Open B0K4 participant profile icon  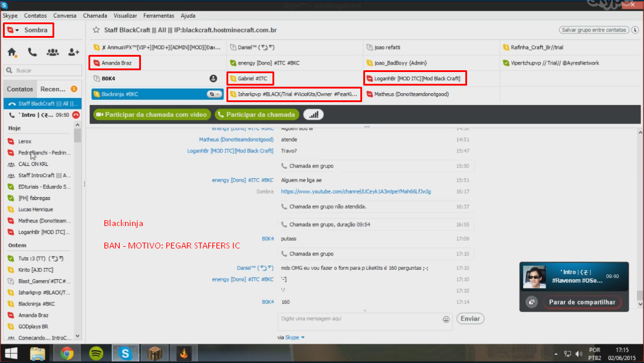[213, 79]
